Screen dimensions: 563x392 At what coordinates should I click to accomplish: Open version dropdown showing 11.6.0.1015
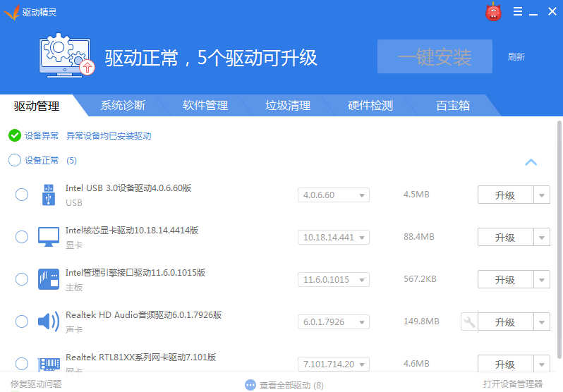[x=334, y=280]
